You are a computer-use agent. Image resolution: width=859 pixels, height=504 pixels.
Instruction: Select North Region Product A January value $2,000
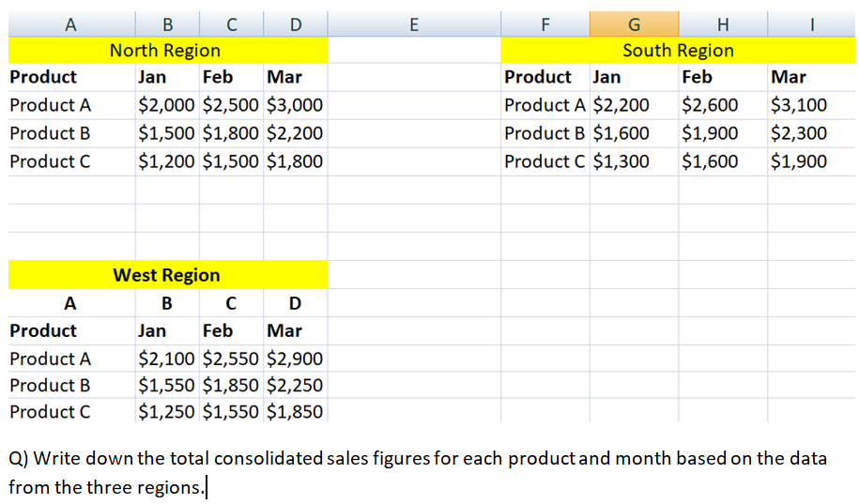pos(166,105)
